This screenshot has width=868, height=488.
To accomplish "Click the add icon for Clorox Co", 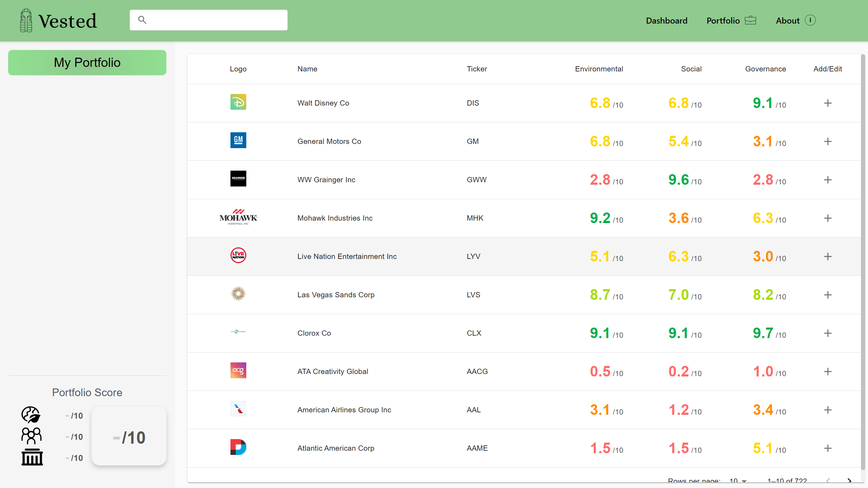I will (828, 333).
